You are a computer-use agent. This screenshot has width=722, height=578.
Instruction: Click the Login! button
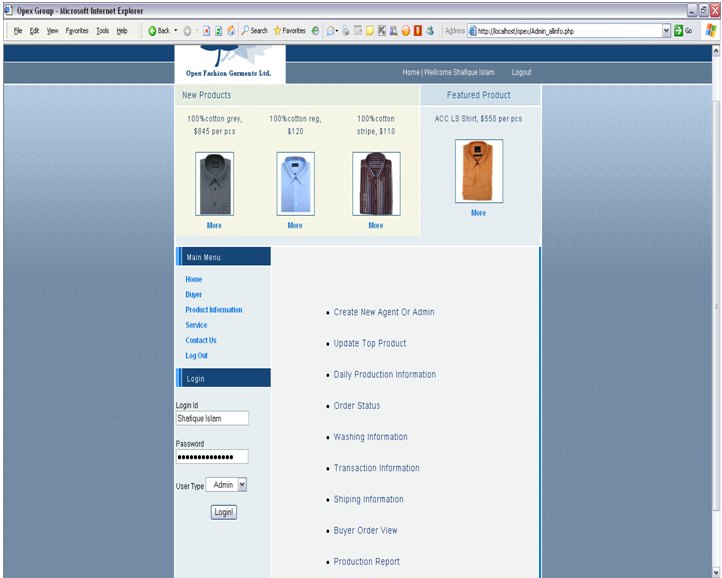[223, 512]
